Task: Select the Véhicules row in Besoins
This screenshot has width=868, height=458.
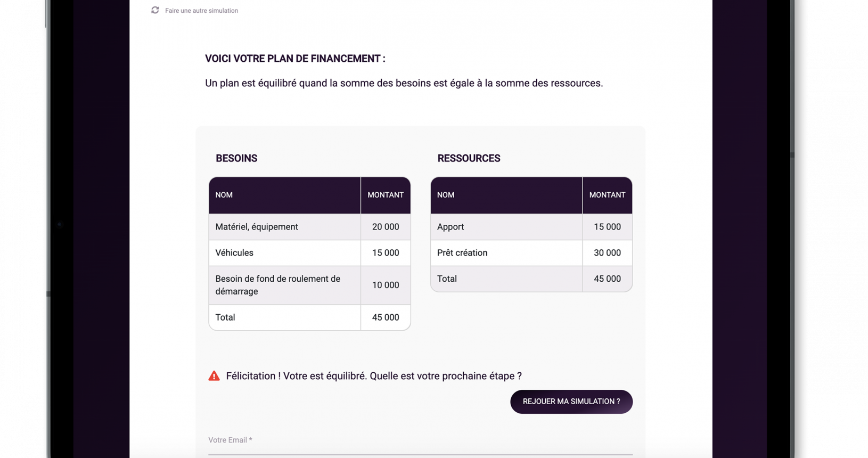Action: [x=309, y=253]
